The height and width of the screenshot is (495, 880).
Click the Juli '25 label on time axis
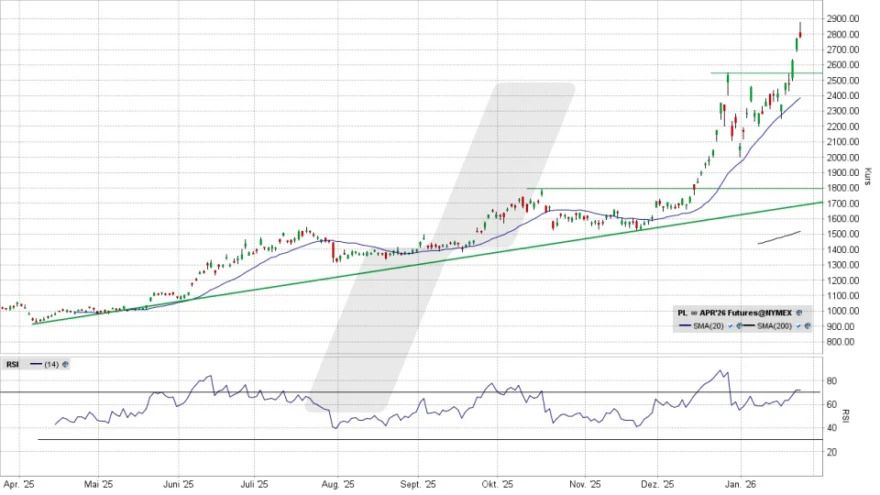point(254,483)
